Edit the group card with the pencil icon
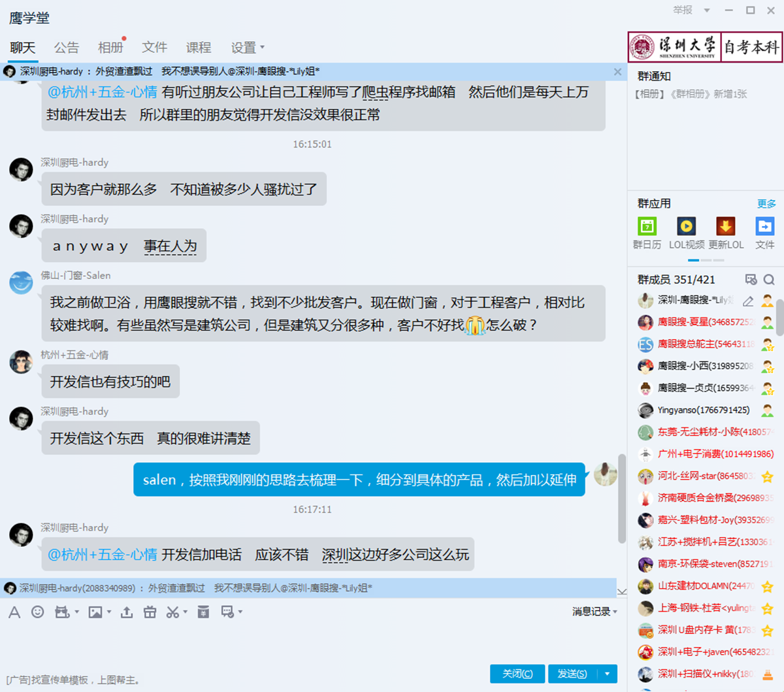The image size is (784, 692). coord(748,301)
